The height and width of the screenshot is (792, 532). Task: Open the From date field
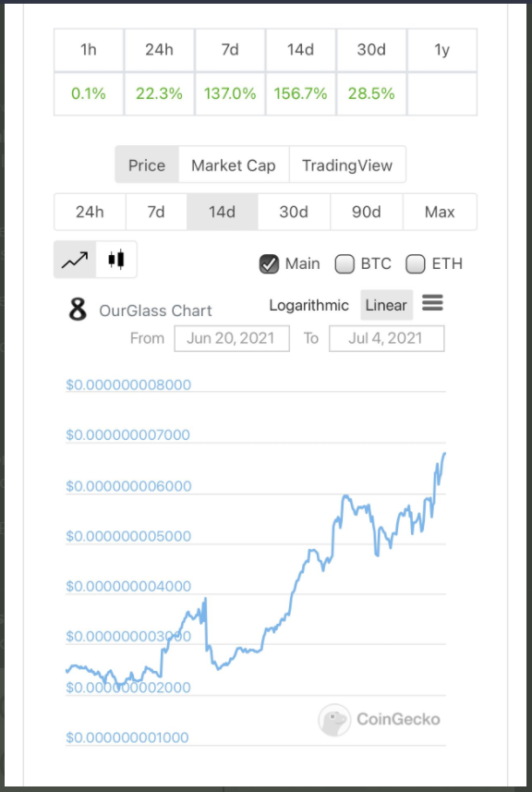(x=232, y=338)
